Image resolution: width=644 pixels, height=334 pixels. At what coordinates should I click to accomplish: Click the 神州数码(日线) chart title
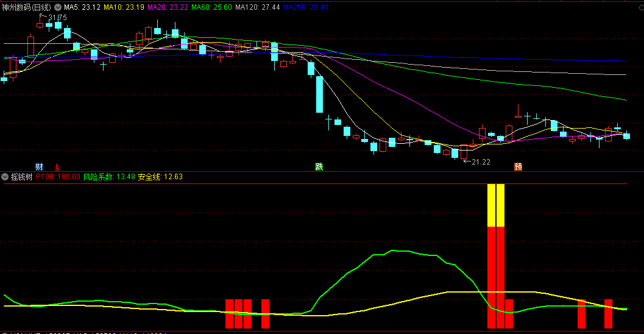point(26,7)
